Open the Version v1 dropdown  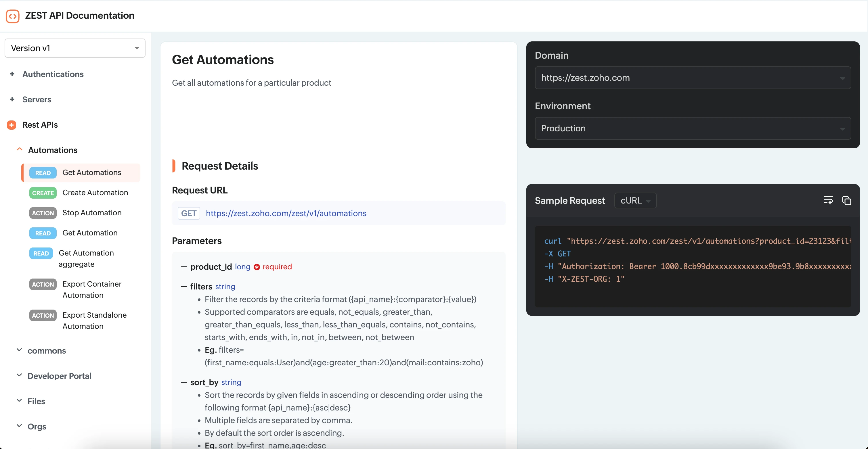tap(75, 48)
